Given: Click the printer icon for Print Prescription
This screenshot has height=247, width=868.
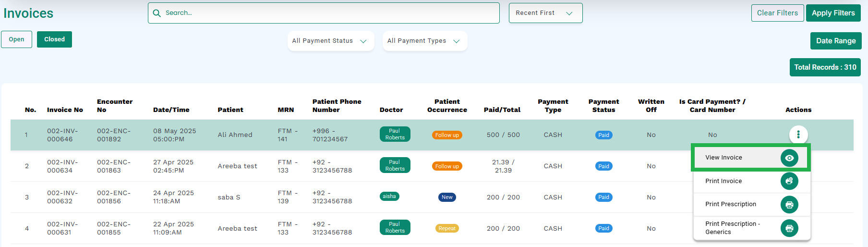Looking at the screenshot, I should pyautogui.click(x=789, y=205).
